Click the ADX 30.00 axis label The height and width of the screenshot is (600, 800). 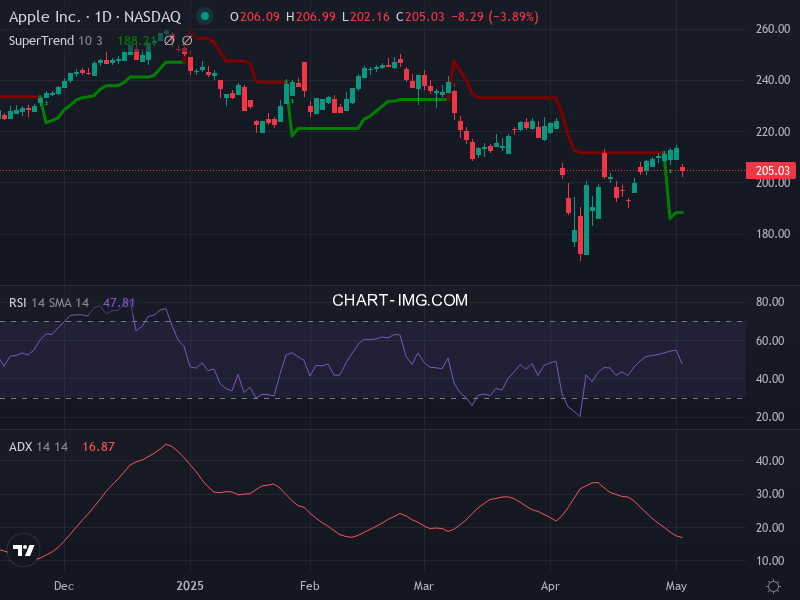coord(770,494)
